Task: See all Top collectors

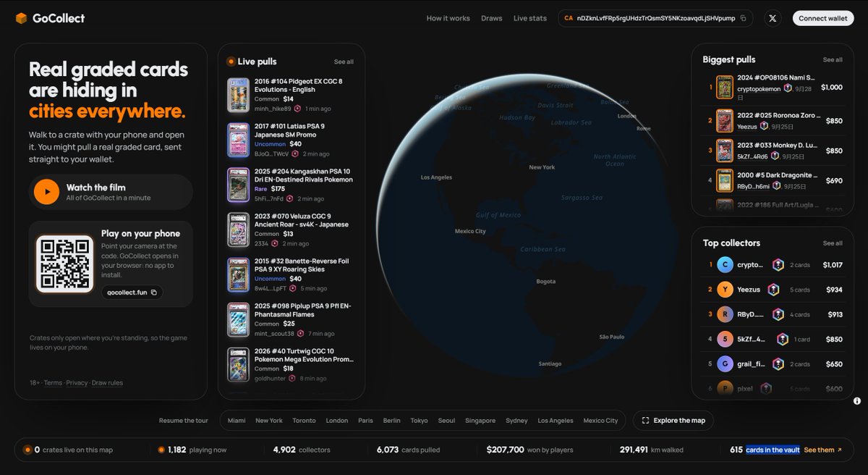Action: click(833, 243)
